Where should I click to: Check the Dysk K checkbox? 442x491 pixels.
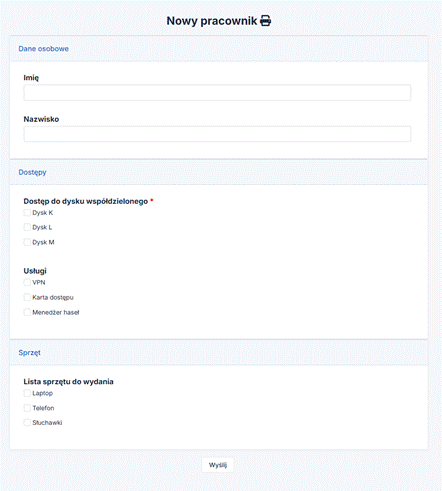[x=27, y=213]
